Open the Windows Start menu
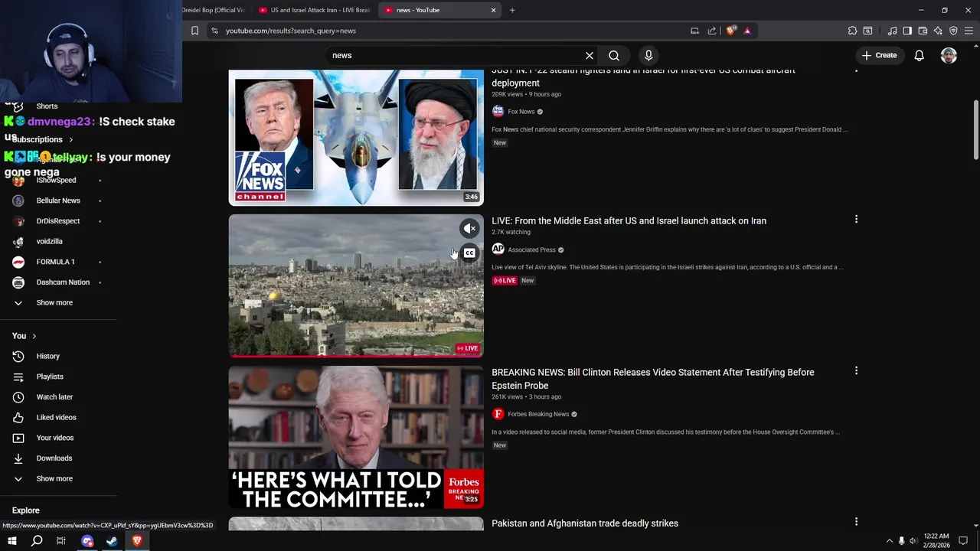980x551 pixels. pyautogui.click(x=11, y=541)
